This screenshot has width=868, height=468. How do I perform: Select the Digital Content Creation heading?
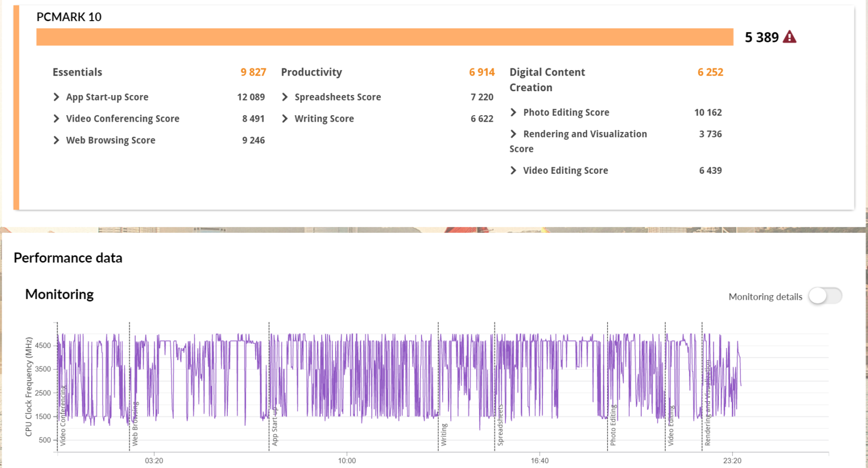[x=547, y=80]
